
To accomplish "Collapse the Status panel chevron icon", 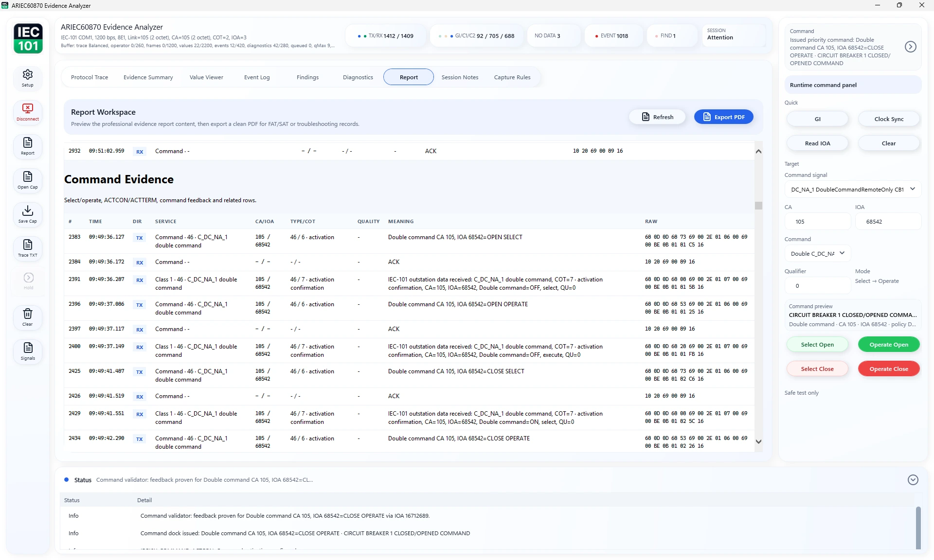I will point(913,480).
